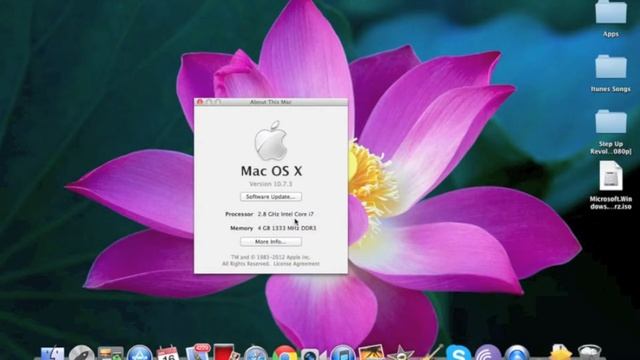The height and width of the screenshot is (360, 640).
Task: Click the More Info button
Action: point(271,242)
